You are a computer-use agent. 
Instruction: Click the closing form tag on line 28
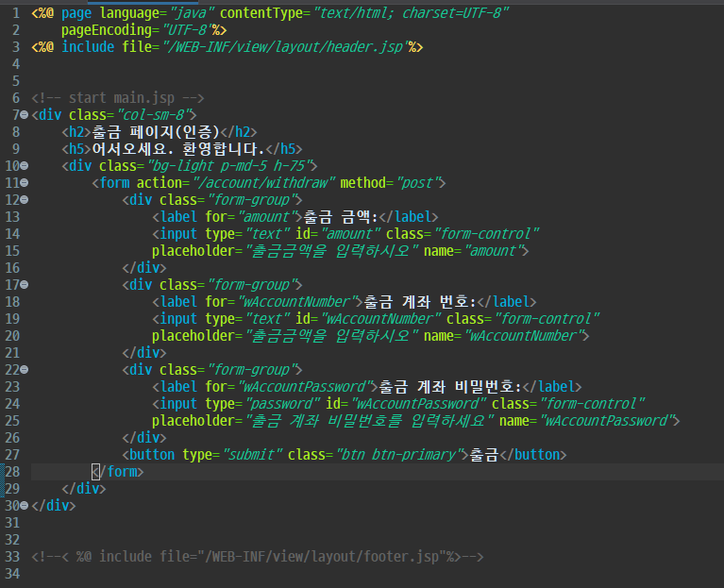(118, 472)
